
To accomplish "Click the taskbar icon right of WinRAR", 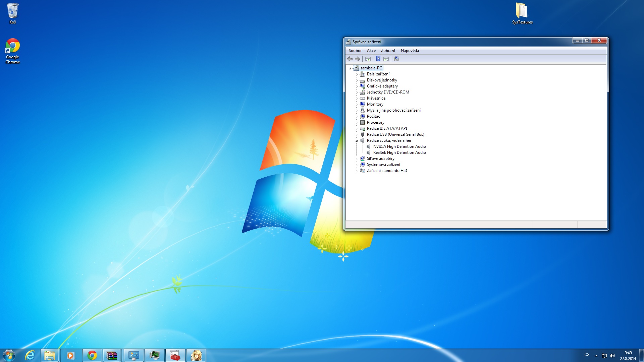I will tap(133, 355).
